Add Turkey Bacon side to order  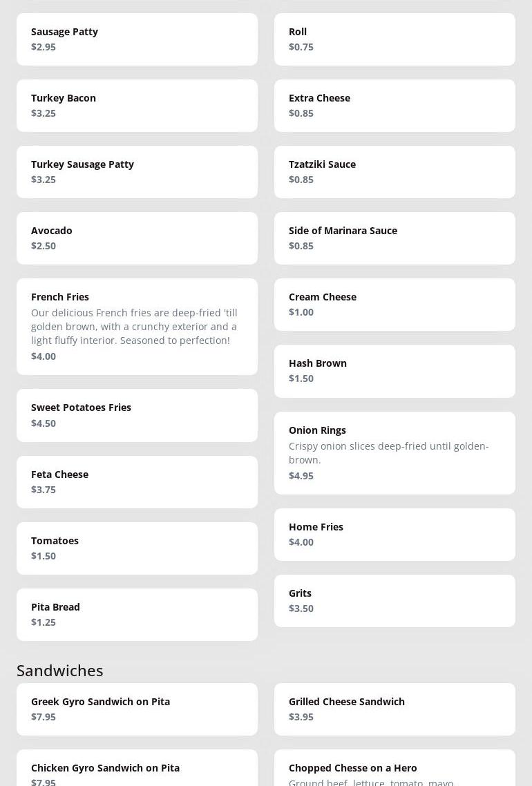[x=137, y=106]
